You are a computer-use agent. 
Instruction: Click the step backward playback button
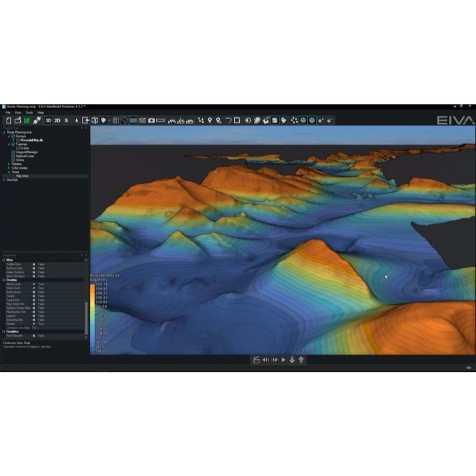pos(265,359)
